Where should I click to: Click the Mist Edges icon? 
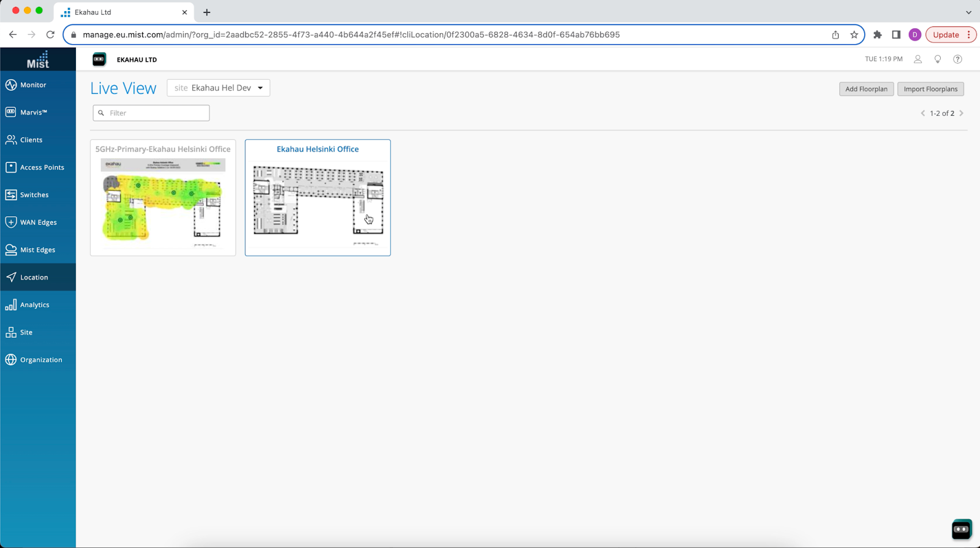[11, 249]
